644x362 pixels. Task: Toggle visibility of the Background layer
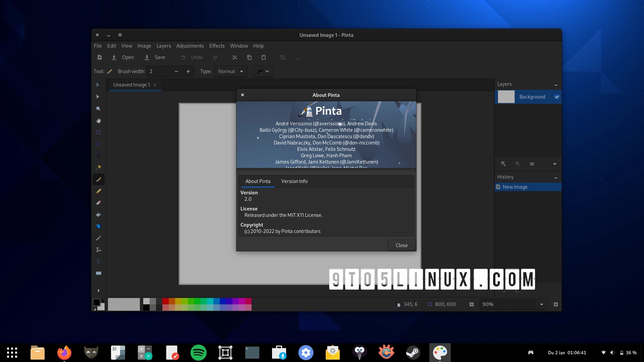click(557, 97)
